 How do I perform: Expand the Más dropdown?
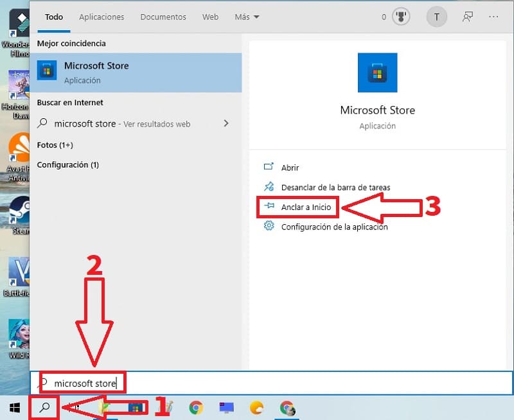coord(247,17)
